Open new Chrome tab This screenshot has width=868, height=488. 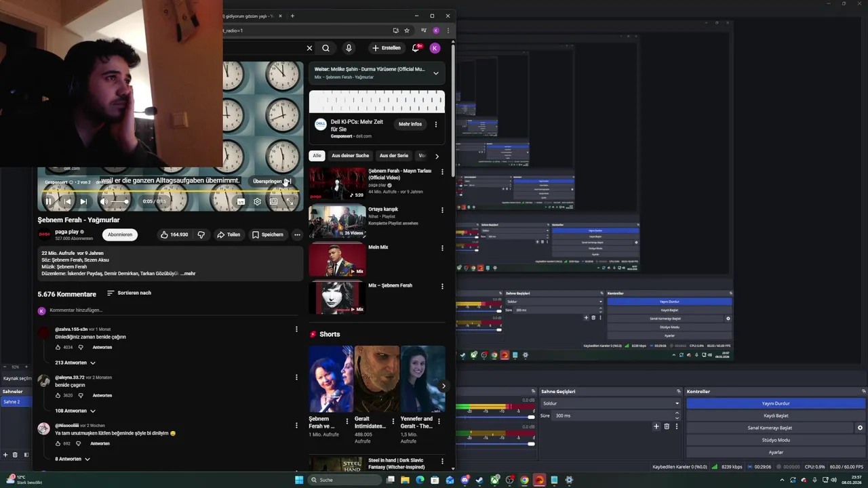tap(292, 16)
